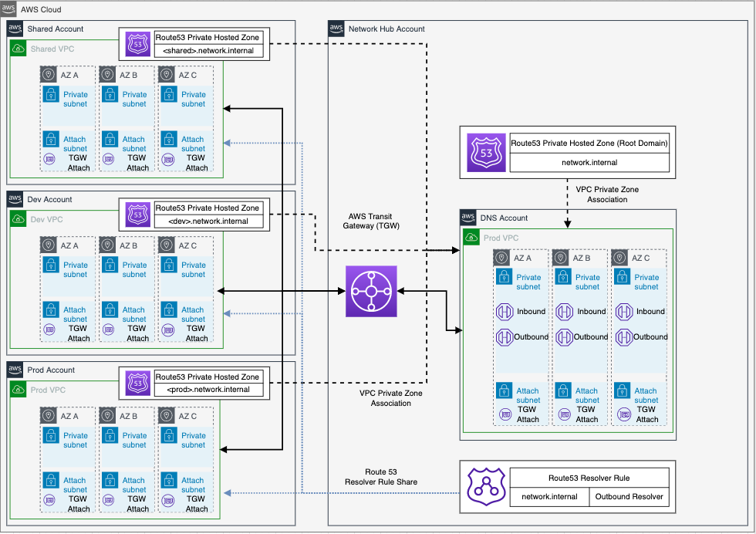Click the Network Hub Account AWS logo
Screen dimensions: 756x534
pos(336,28)
